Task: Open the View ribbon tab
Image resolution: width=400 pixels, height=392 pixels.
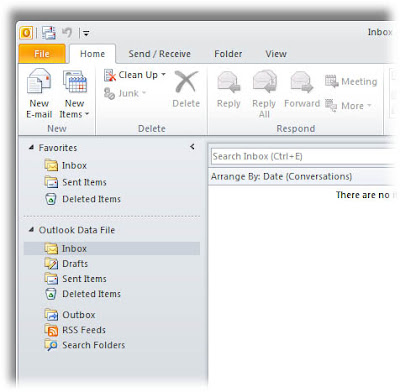Action: [276, 54]
